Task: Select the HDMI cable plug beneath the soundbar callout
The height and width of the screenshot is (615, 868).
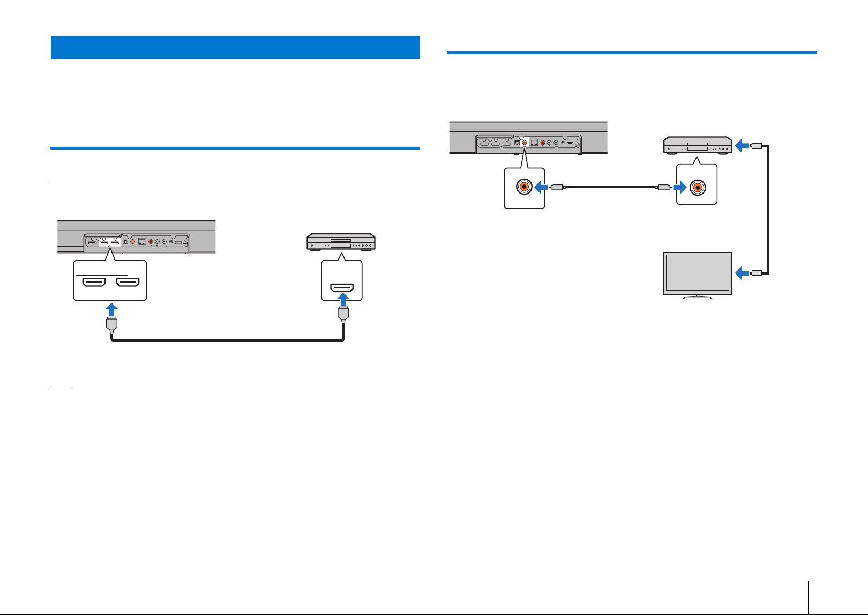Action: (x=111, y=325)
